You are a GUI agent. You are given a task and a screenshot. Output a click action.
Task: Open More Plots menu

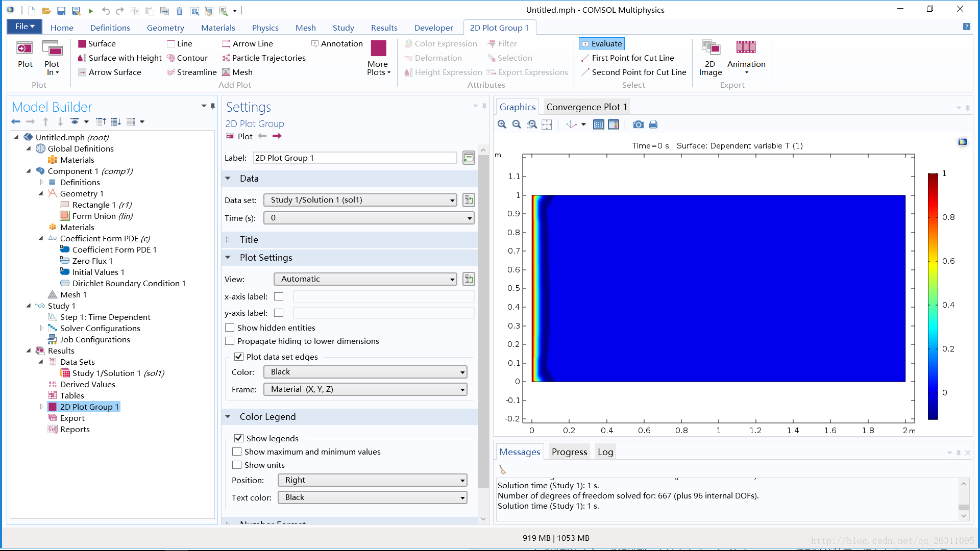(378, 58)
